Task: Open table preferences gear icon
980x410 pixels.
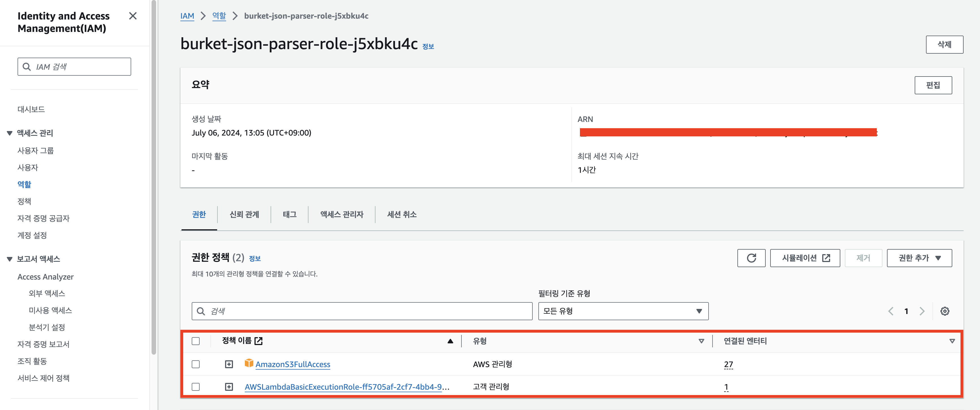Action: (x=944, y=311)
